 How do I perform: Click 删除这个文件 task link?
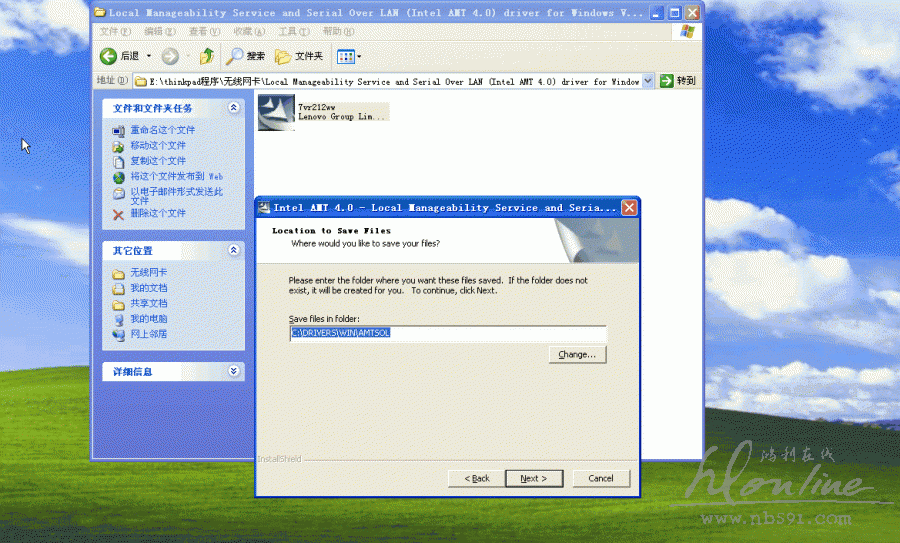pyautogui.click(x=158, y=213)
